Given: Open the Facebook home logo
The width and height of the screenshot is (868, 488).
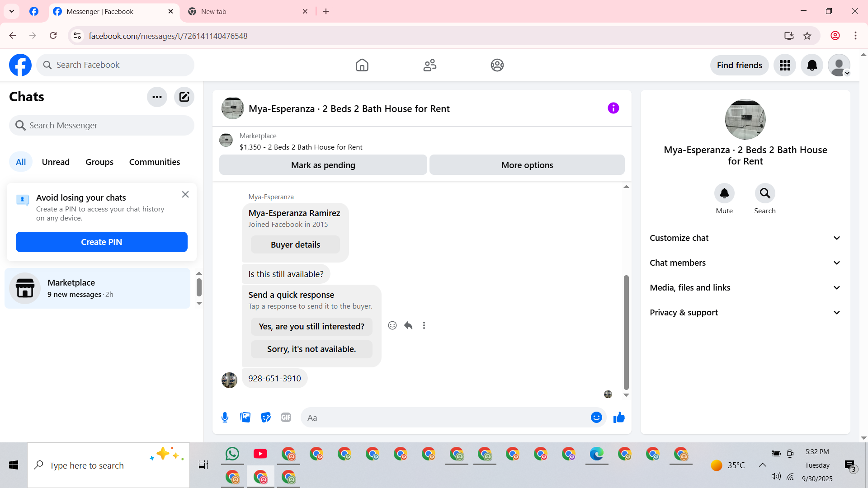Looking at the screenshot, I should [x=20, y=65].
